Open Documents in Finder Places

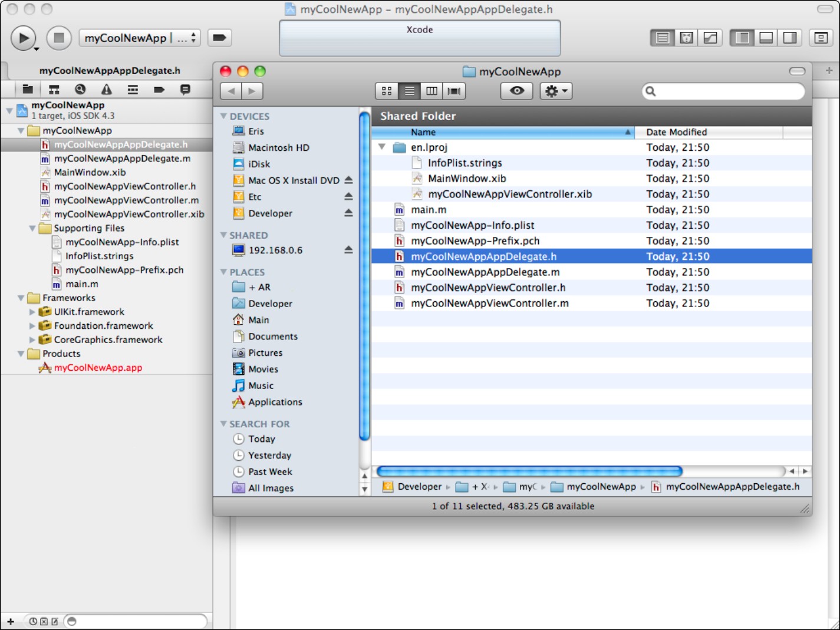272,337
